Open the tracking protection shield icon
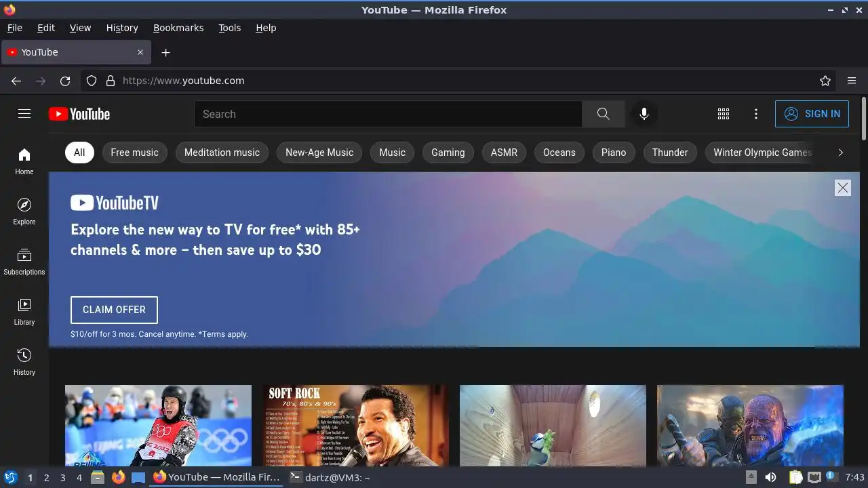 (92, 81)
